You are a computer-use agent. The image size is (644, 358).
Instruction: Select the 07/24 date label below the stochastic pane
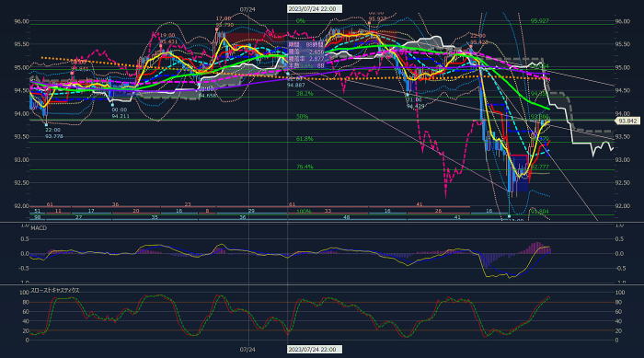coord(247,350)
